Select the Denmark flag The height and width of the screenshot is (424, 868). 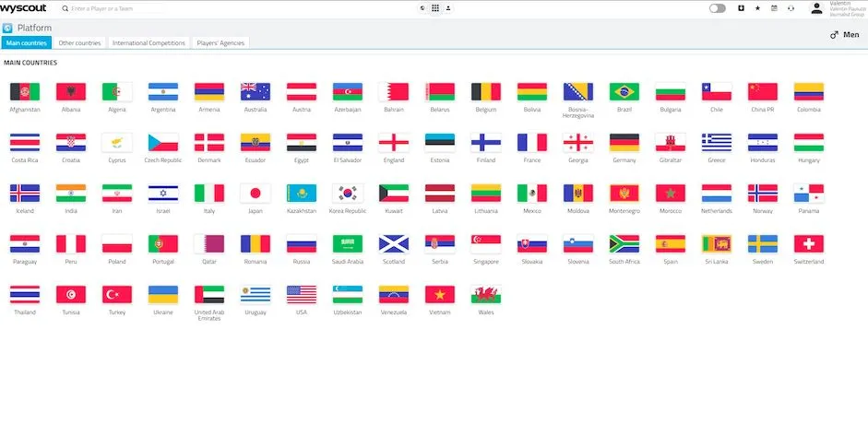pos(209,143)
